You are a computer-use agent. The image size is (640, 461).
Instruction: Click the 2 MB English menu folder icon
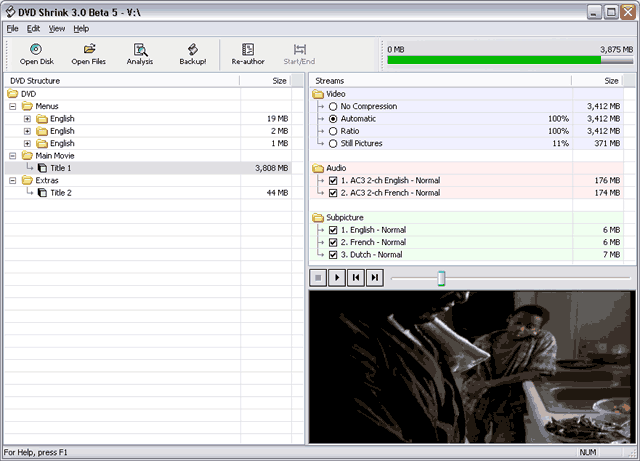pos(42,131)
